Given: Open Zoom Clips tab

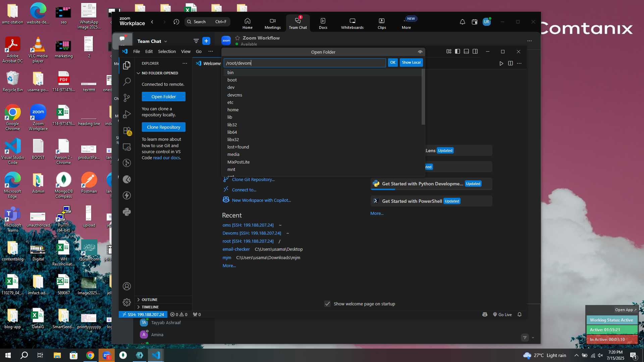Looking at the screenshot, I should 382,23.
